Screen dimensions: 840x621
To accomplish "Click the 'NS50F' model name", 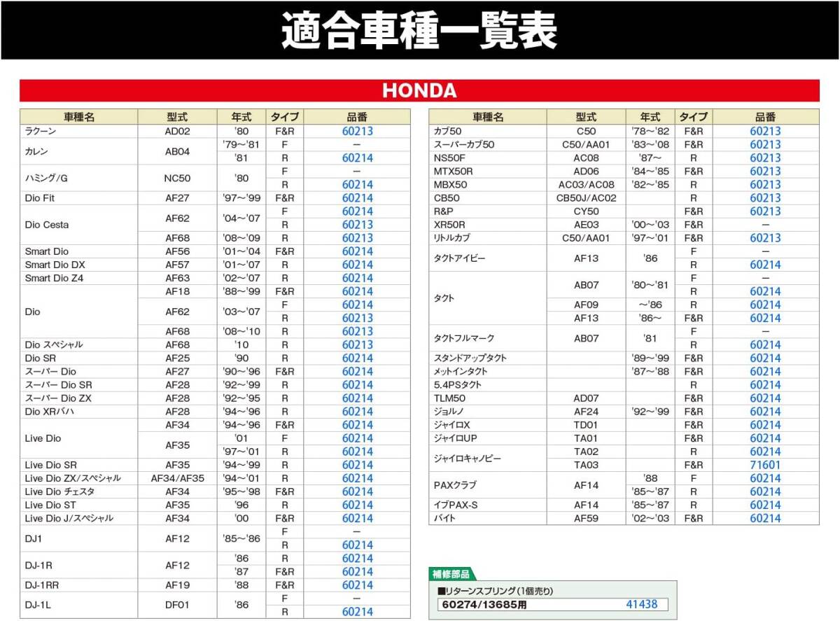I will point(449,158).
